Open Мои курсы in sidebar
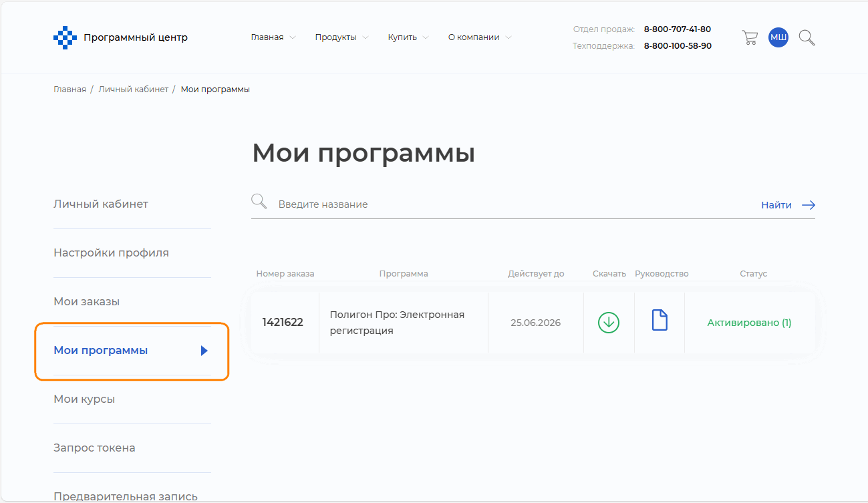Screen dimensions: 868x503 tap(84, 399)
